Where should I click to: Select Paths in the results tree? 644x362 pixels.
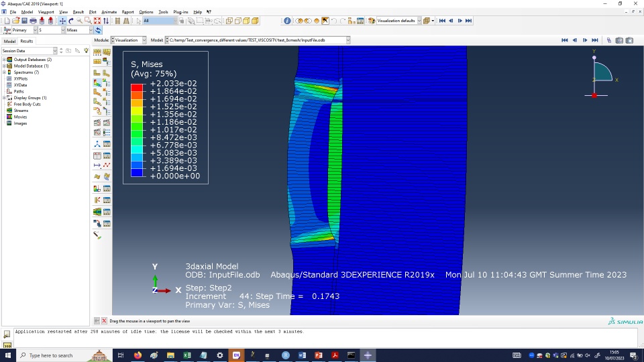(19, 92)
